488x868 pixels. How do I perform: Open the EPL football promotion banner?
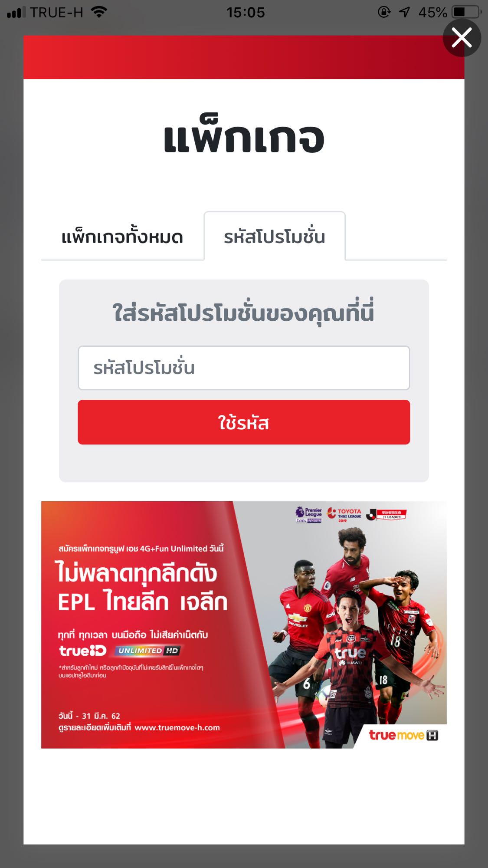244,625
